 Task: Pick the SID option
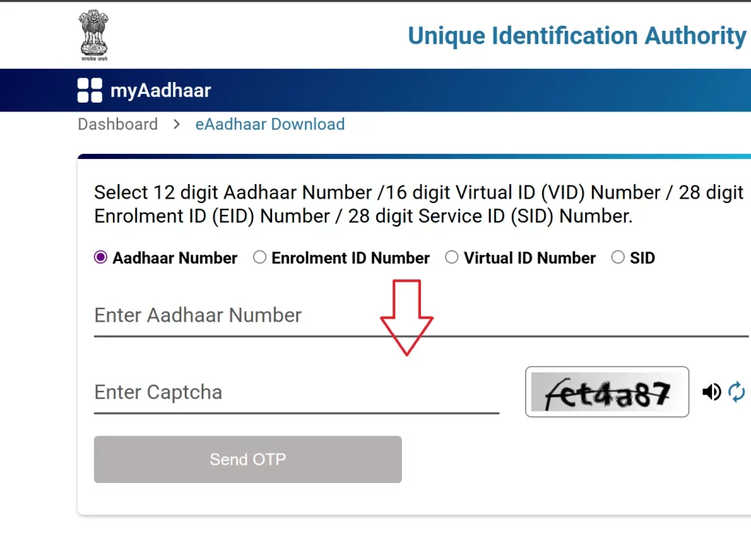(x=618, y=257)
